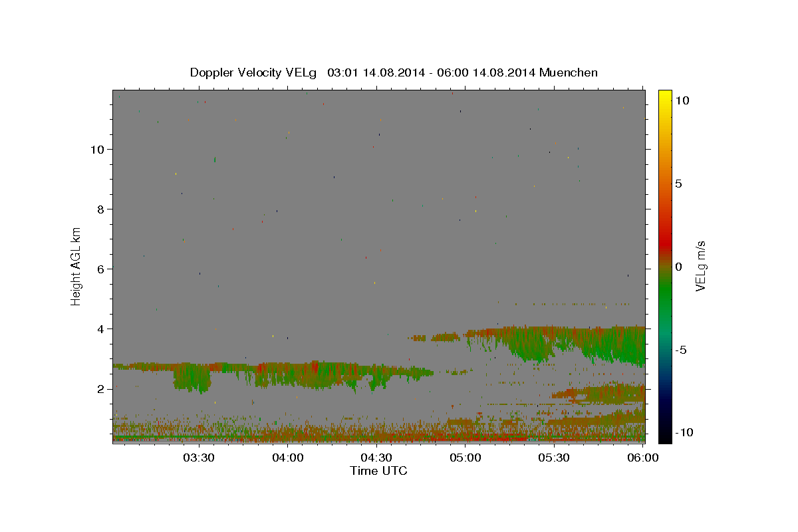This screenshot has width=798, height=532.
Task: Click the 04:30 time tick label
Action: tap(376, 458)
